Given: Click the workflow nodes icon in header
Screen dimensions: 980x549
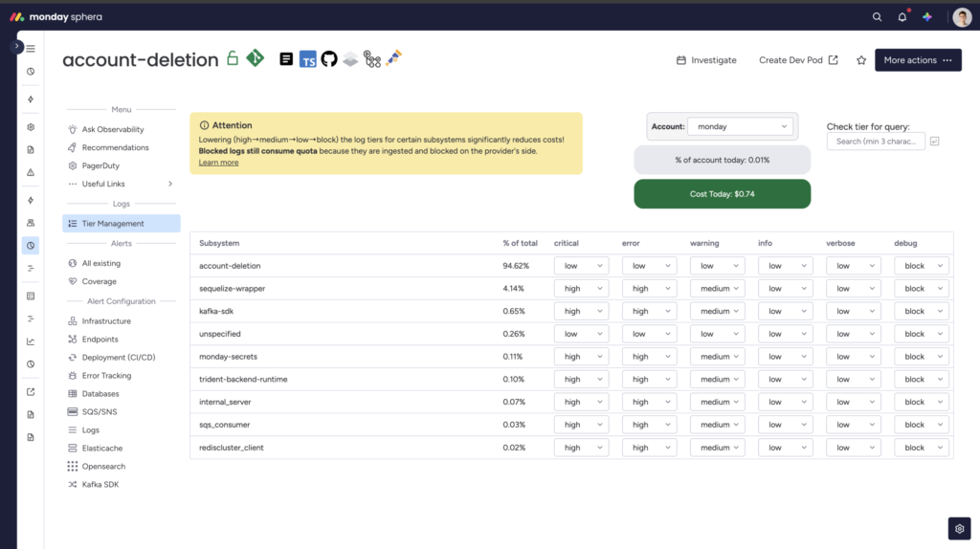Looking at the screenshot, I should pos(372,59).
